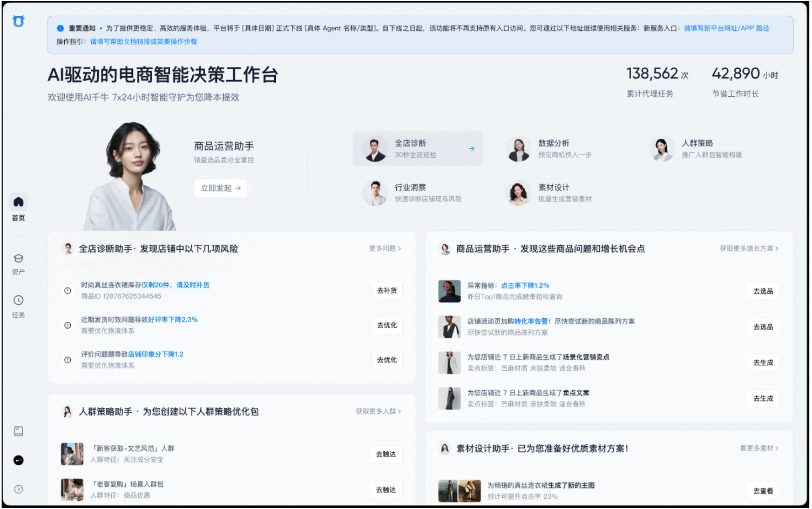Open 看更多素材 chevron link
812x509 pixels.
[x=759, y=448]
